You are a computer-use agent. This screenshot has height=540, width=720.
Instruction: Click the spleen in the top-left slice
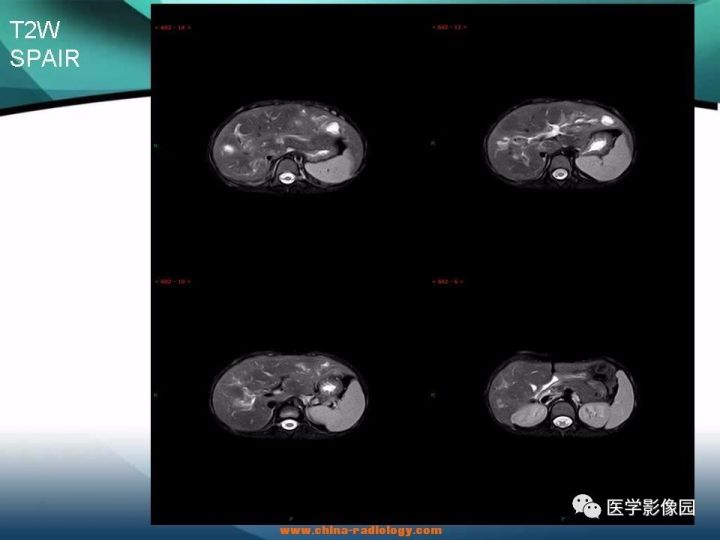[332, 167]
